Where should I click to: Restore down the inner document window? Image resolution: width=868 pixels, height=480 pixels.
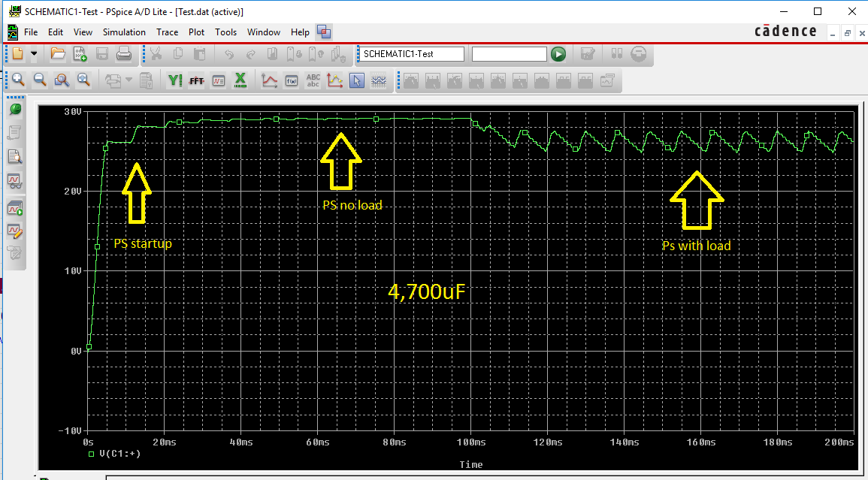[848, 33]
